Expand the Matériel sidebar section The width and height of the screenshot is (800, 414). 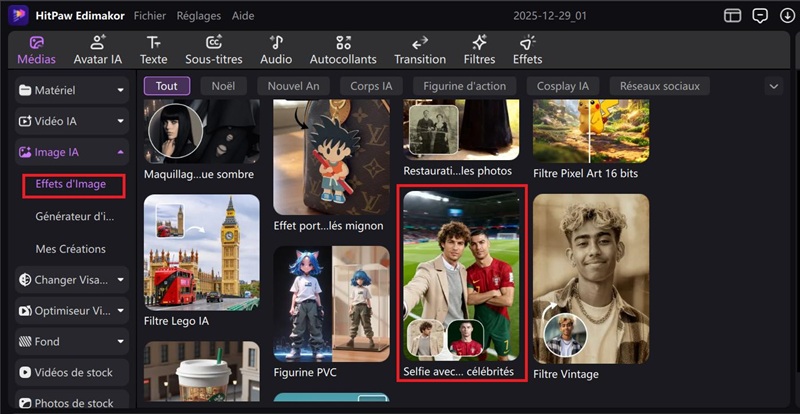pyautogui.click(x=70, y=91)
